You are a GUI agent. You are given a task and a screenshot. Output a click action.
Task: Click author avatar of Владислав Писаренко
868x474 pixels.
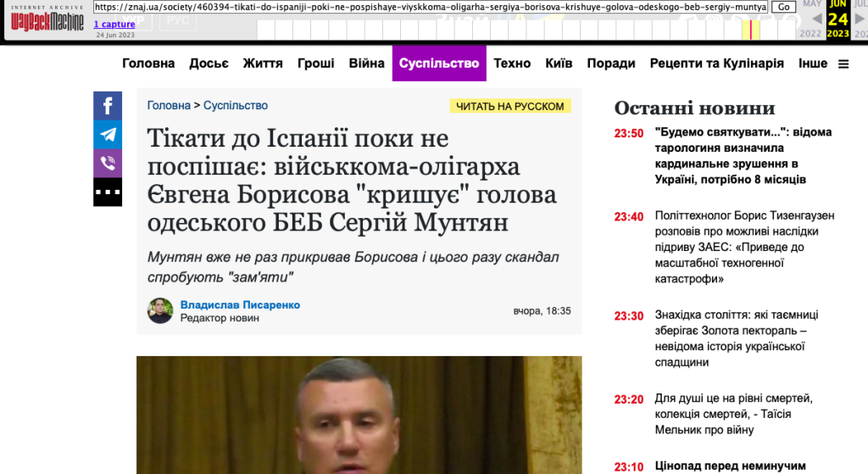(x=160, y=310)
